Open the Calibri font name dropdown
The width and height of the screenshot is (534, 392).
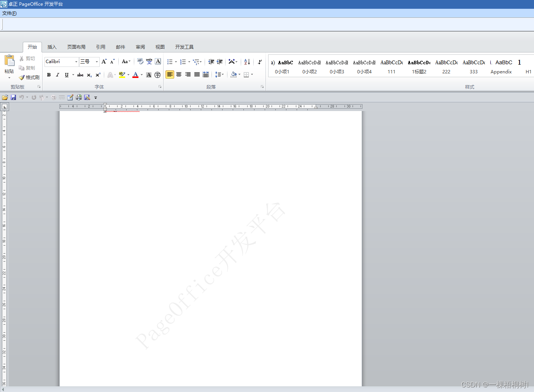coord(76,62)
